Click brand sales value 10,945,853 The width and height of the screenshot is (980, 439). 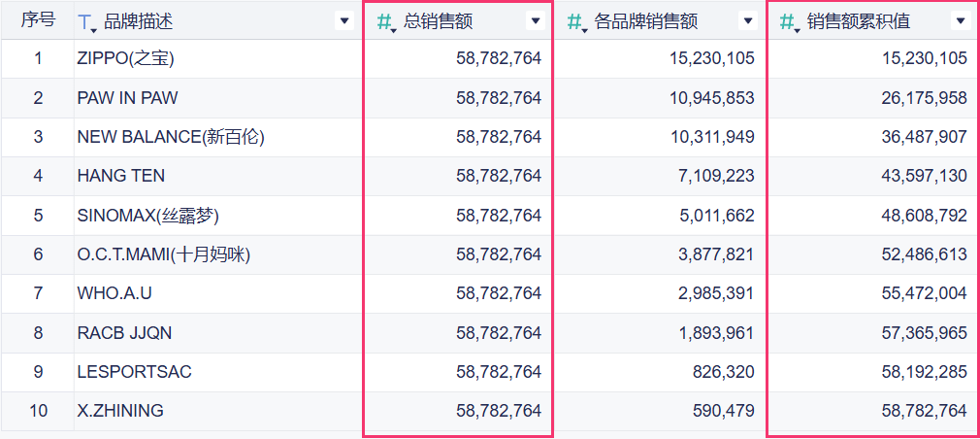712,98
